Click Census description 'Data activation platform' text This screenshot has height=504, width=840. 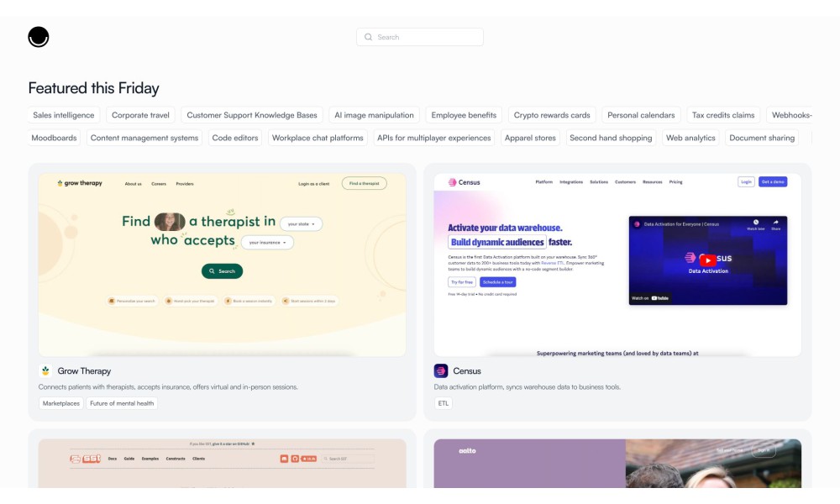pyautogui.click(x=528, y=386)
